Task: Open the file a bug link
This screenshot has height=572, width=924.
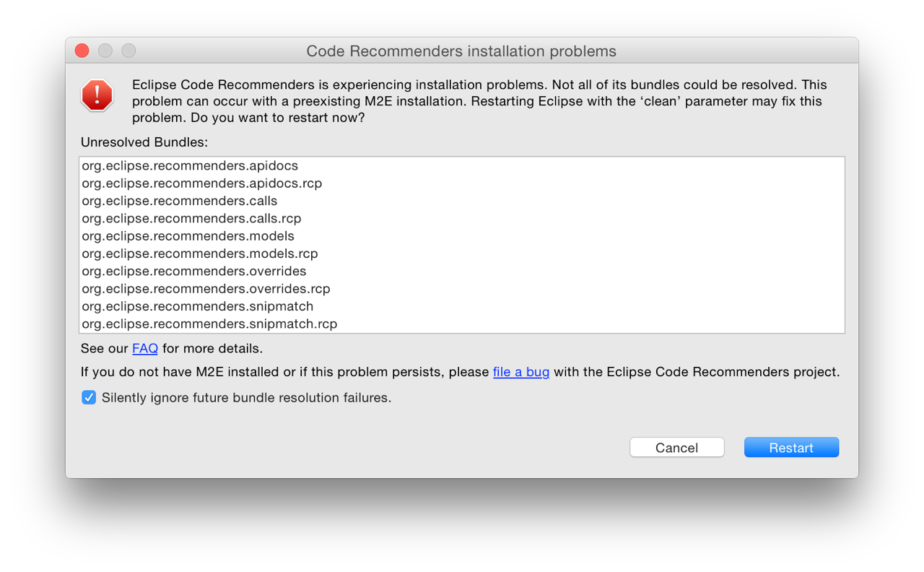Action: point(521,372)
